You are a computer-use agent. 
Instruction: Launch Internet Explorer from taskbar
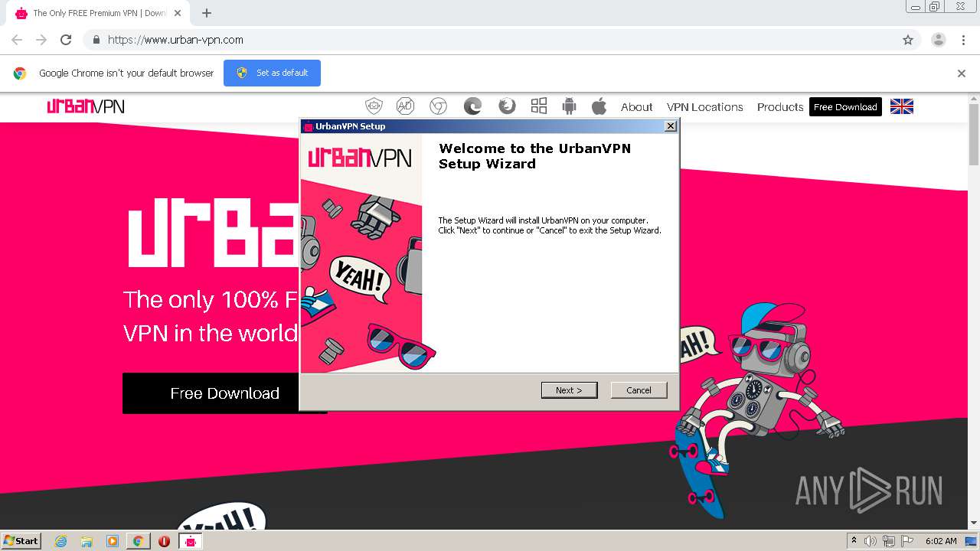click(x=61, y=541)
